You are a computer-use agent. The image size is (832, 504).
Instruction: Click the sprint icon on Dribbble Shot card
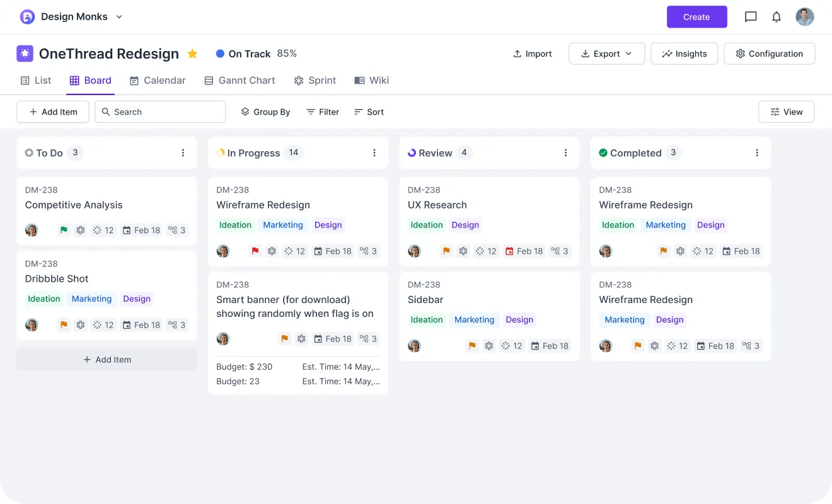(81, 325)
